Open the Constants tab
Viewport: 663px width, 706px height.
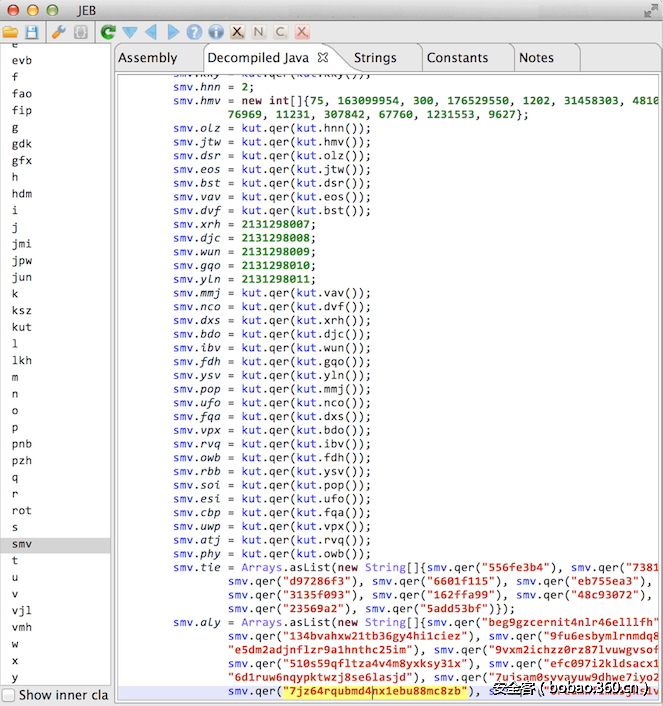tap(457, 58)
